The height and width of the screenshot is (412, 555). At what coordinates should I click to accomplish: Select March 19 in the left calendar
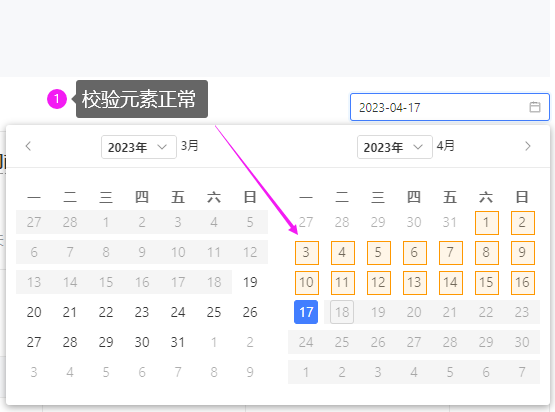coord(250,282)
